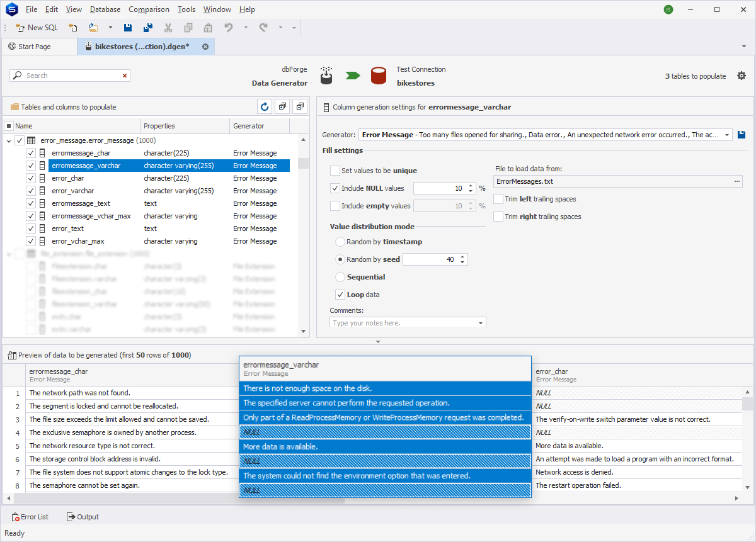Click the New SQL toolbar button
756x542 pixels.
pos(37,28)
